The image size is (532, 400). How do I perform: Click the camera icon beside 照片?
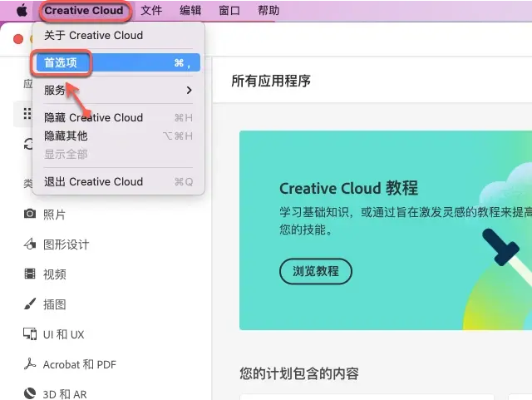[x=30, y=214]
